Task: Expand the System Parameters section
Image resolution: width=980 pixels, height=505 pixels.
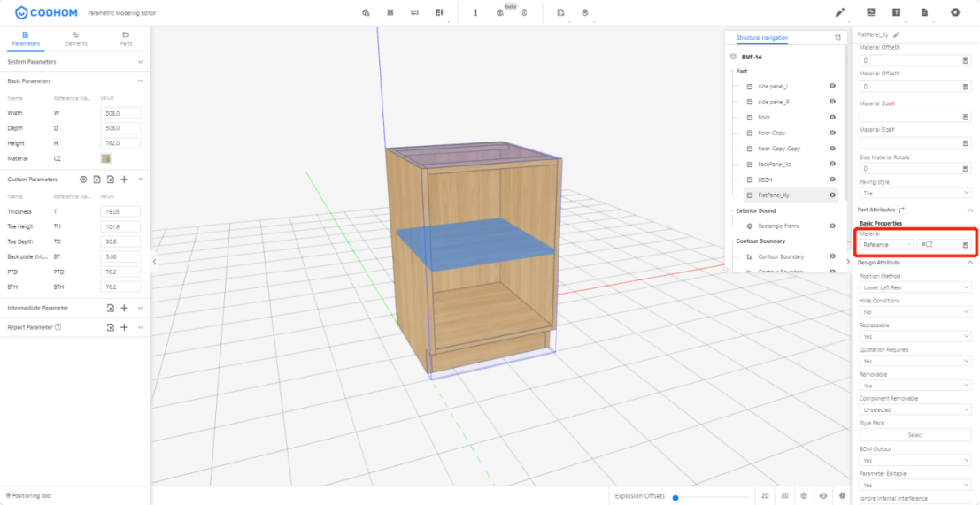Action: coord(141,62)
